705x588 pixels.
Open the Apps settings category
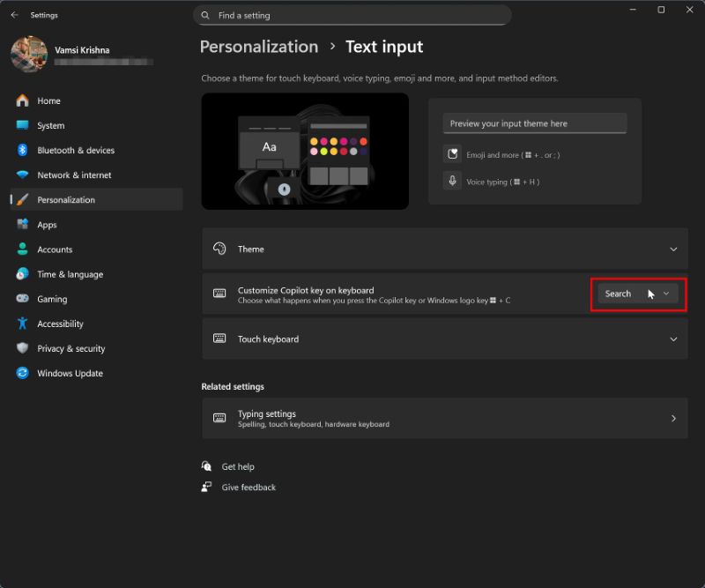pos(47,225)
